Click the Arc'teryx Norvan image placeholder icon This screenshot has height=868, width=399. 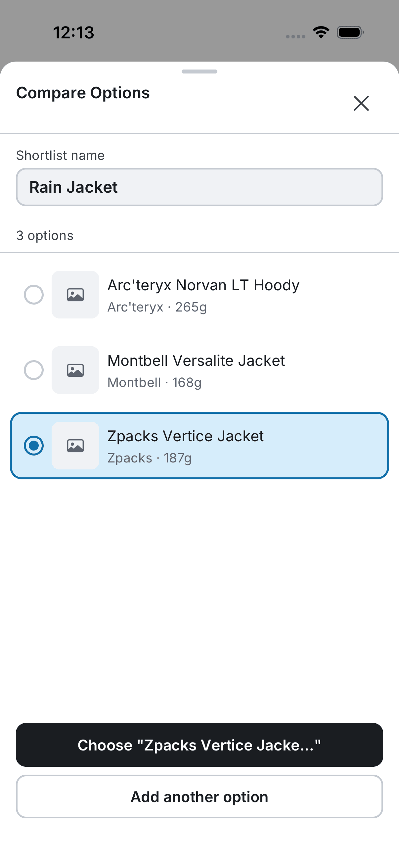point(75,295)
